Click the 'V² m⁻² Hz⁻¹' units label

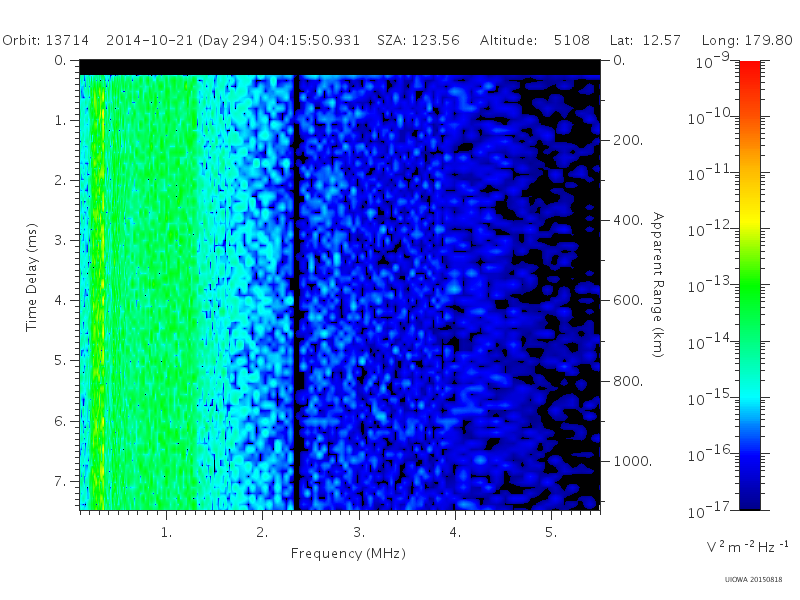point(747,547)
